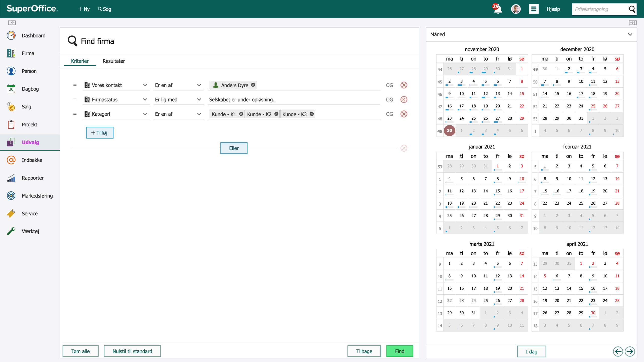The width and height of the screenshot is (644, 362).
Task: Click inside the Fritekstsøgning search field
Action: click(600, 9)
